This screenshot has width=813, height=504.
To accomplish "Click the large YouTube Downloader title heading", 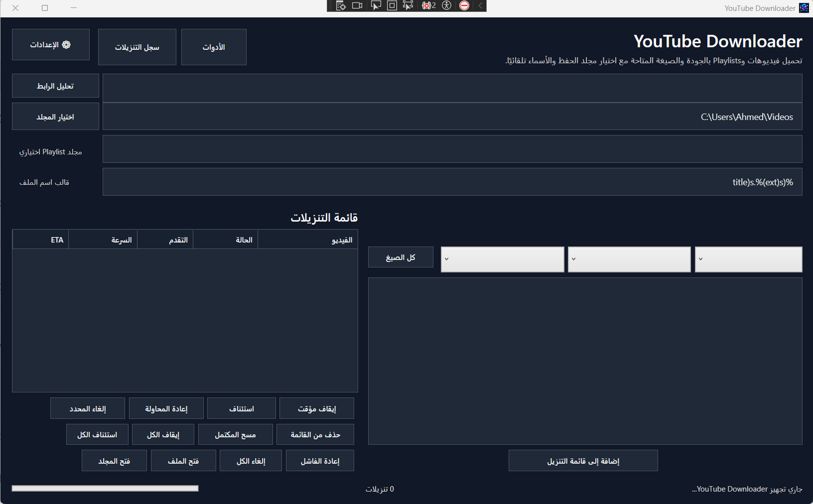I will (x=718, y=41).
